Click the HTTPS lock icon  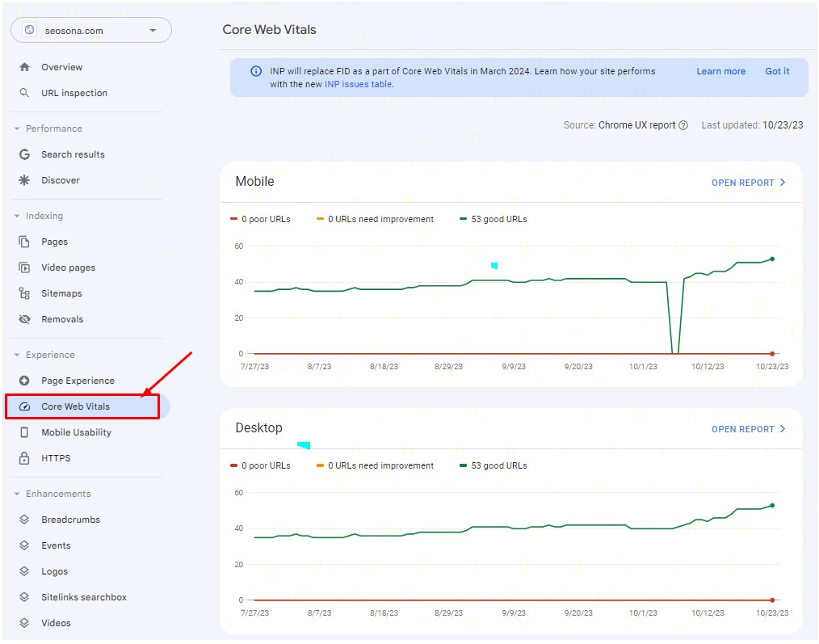[x=24, y=458]
